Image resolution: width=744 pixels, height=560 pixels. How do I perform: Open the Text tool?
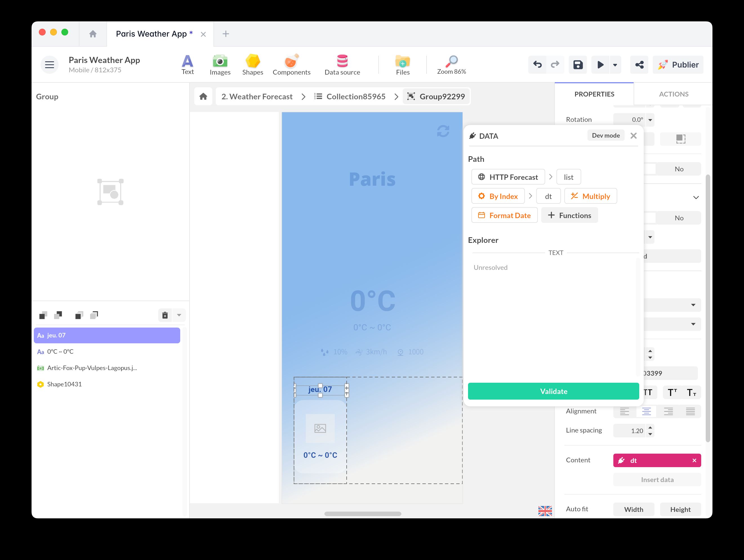[x=187, y=64]
